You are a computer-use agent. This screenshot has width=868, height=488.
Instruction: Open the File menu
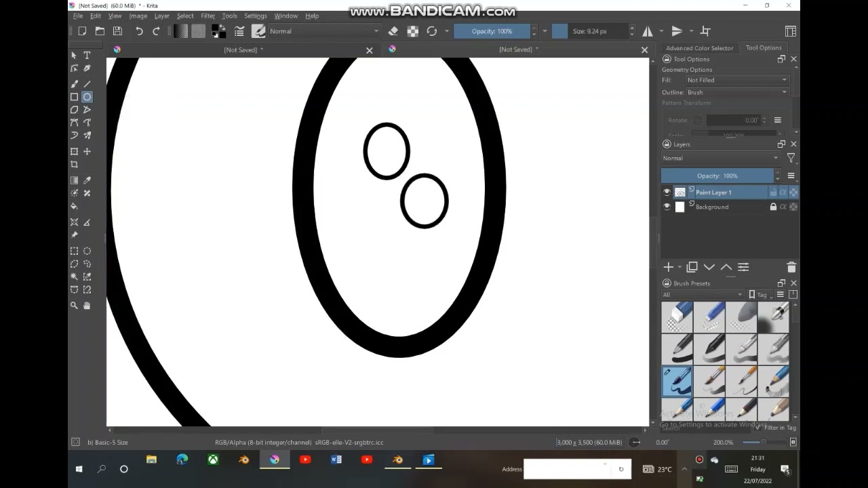pyautogui.click(x=78, y=16)
